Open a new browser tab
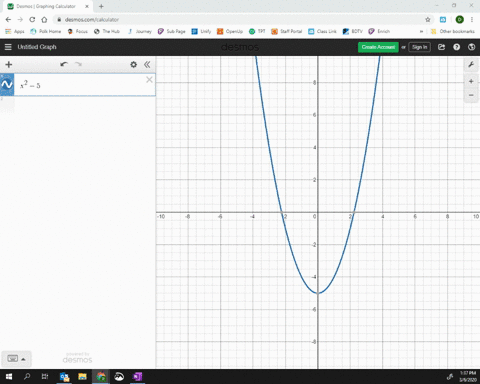The width and height of the screenshot is (480, 384). [x=101, y=6]
